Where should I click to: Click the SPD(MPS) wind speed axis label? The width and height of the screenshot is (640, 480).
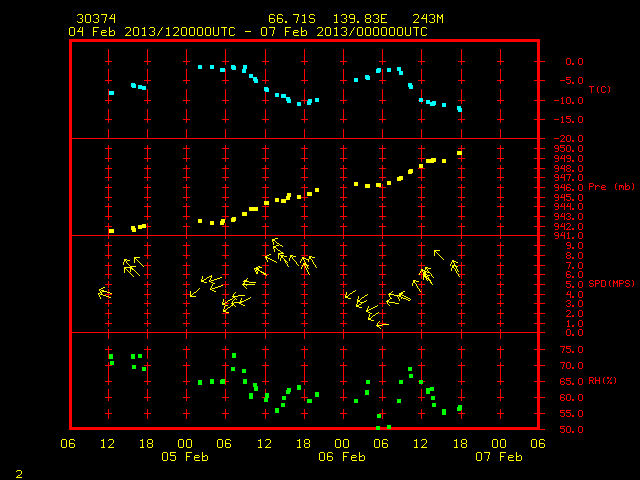611,283
